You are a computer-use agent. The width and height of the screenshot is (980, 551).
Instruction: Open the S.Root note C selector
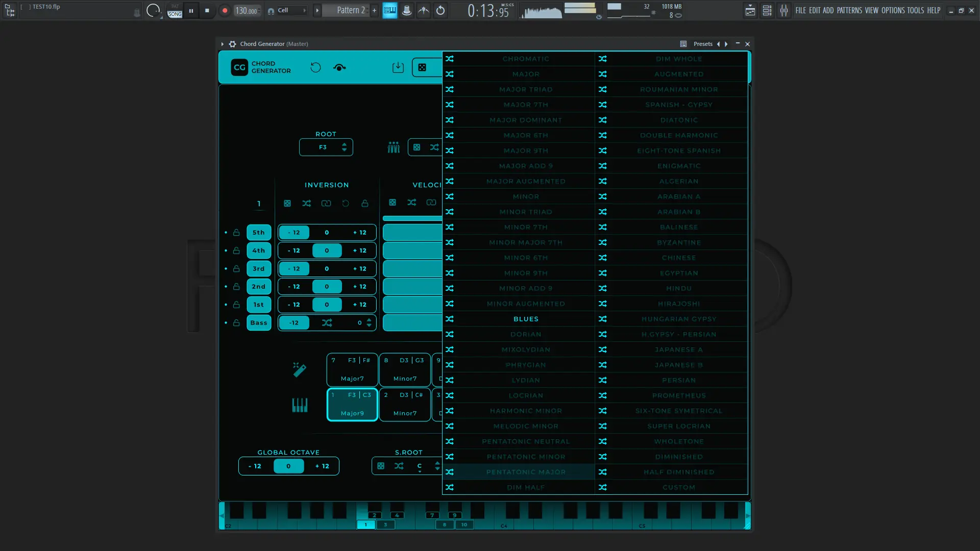coord(420,466)
